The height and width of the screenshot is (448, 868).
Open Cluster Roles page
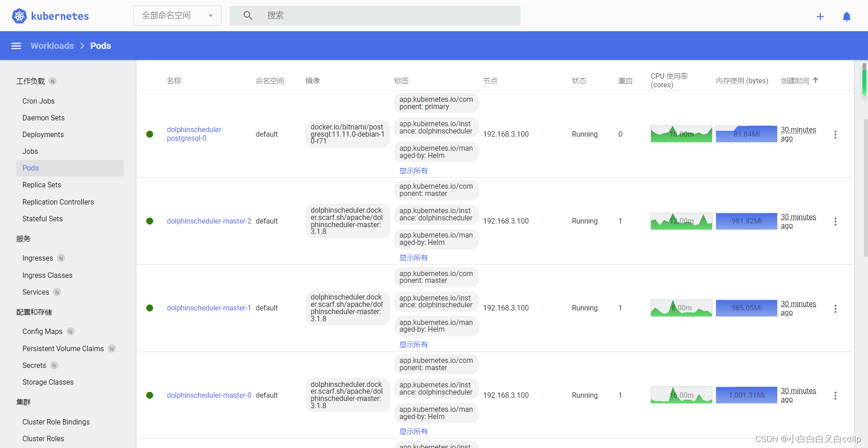click(43, 438)
